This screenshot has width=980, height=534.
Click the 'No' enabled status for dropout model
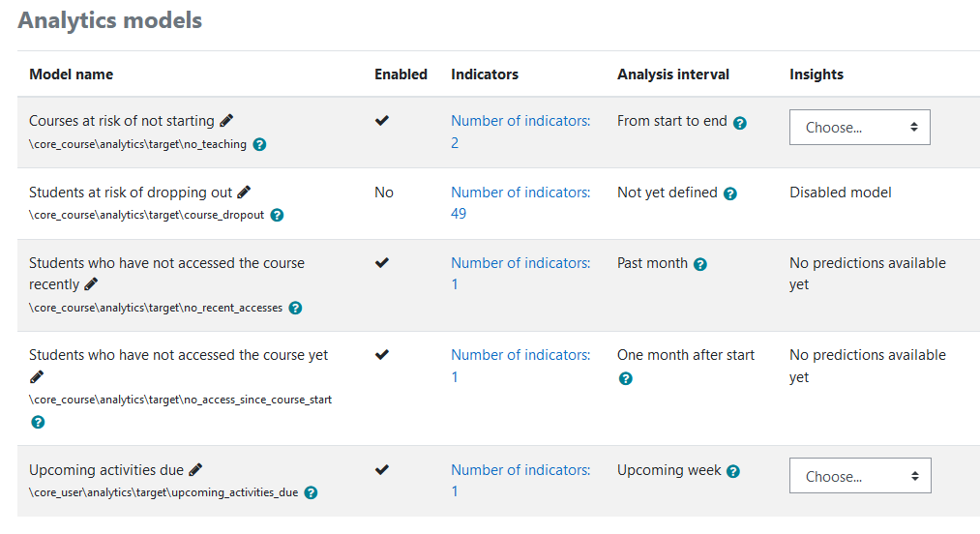coord(384,193)
